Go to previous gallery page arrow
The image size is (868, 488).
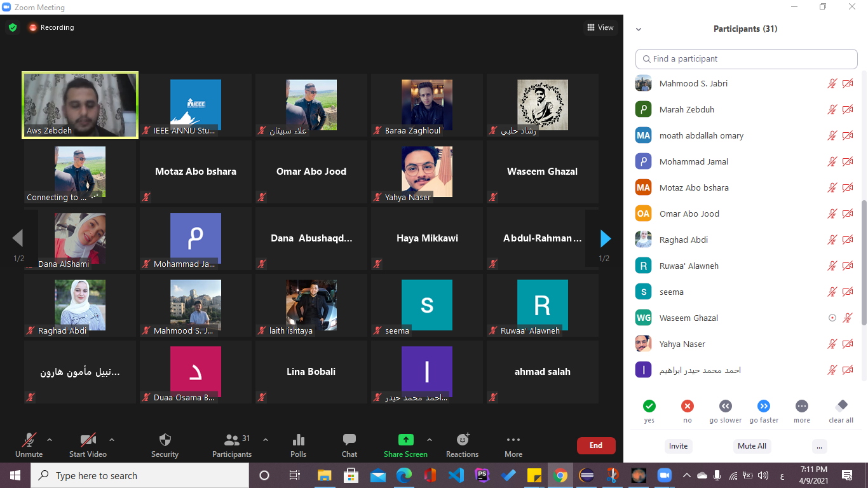pyautogui.click(x=18, y=238)
